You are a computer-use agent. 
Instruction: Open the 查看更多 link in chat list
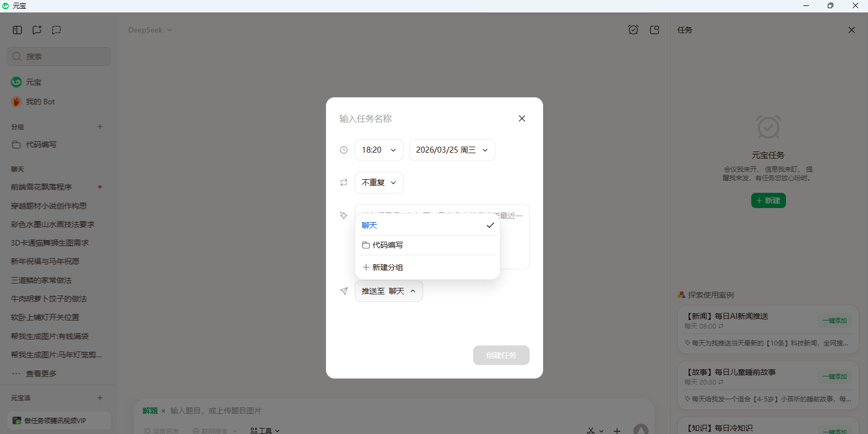coord(41,374)
